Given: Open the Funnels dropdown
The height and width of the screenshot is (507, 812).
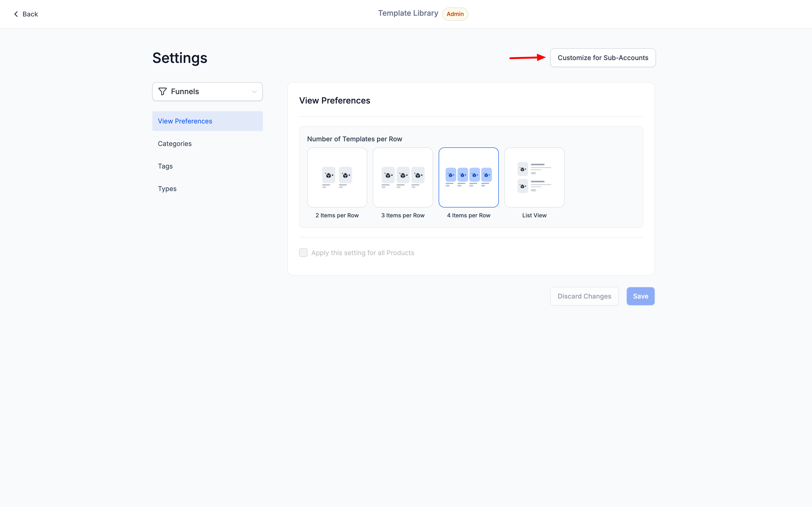Looking at the screenshot, I should [x=207, y=92].
